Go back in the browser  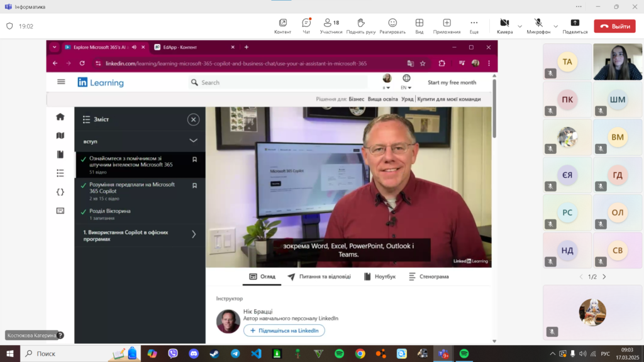pos(55,63)
